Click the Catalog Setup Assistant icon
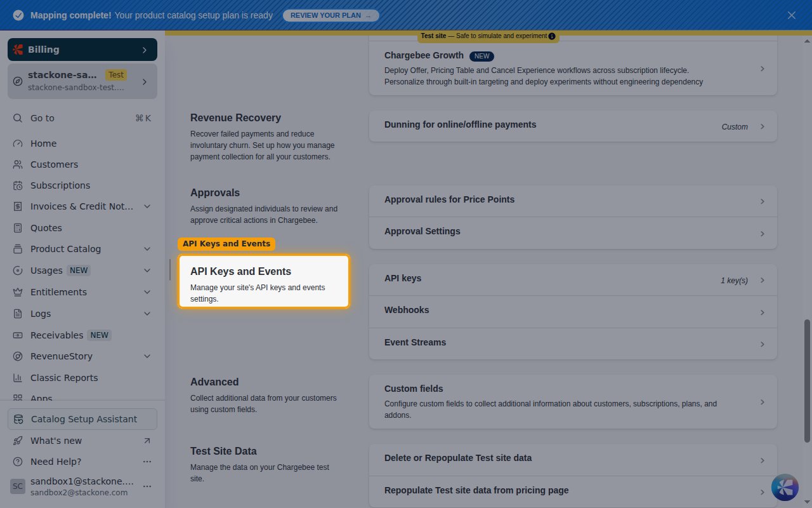The width and height of the screenshot is (812, 508). (18, 419)
